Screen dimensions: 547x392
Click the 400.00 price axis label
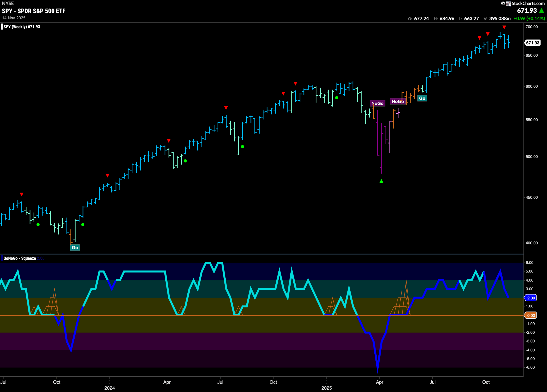tap(532, 243)
